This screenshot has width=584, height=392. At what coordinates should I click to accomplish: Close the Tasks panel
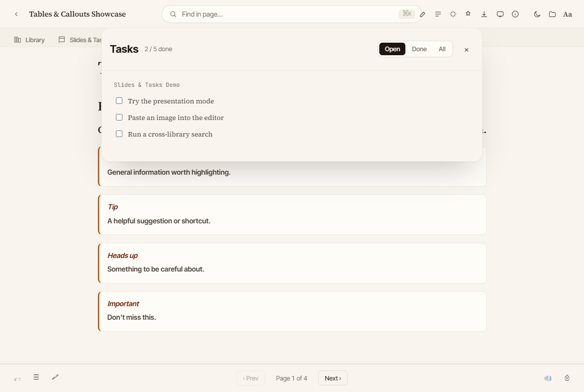(x=466, y=50)
